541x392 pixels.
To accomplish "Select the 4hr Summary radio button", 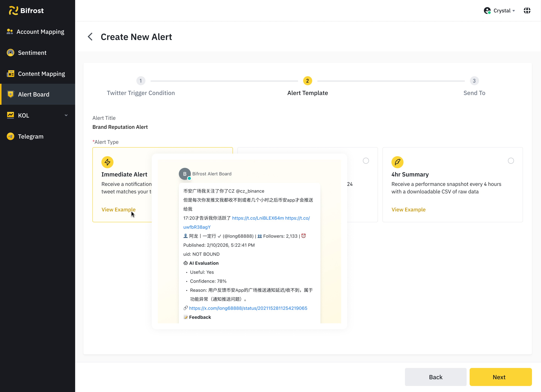I will pos(511,161).
